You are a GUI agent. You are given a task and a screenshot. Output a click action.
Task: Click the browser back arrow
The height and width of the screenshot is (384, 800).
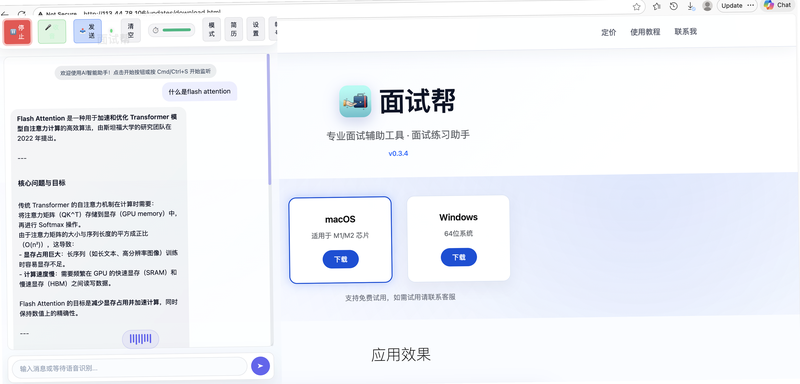pyautogui.click(x=5, y=14)
